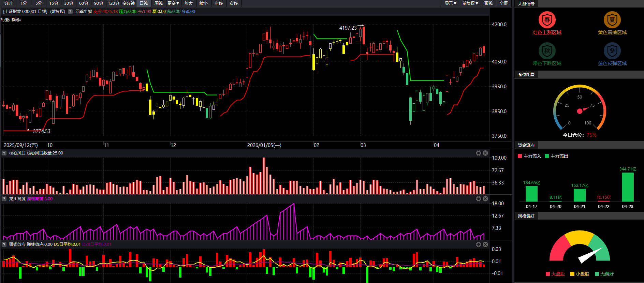Click the 2026/01/05 date axis label
644x283 pixels.
pyautogui.click(x=264, y=145)
